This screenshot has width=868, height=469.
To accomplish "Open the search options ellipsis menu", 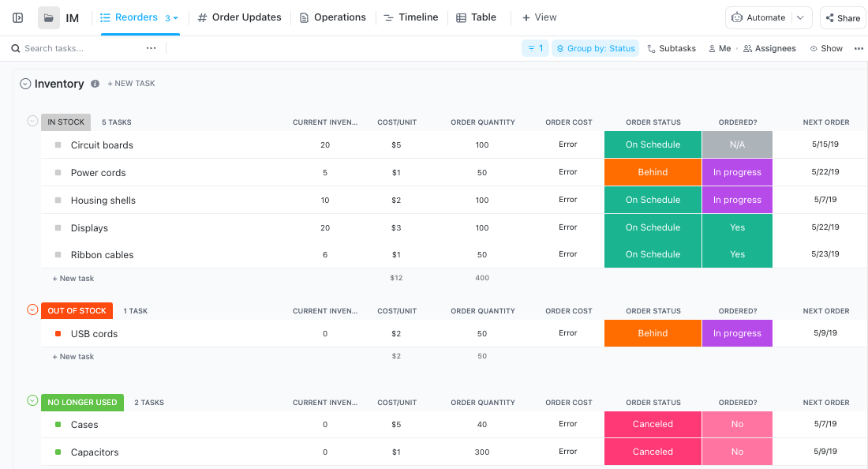I will (x=151, y=48).
